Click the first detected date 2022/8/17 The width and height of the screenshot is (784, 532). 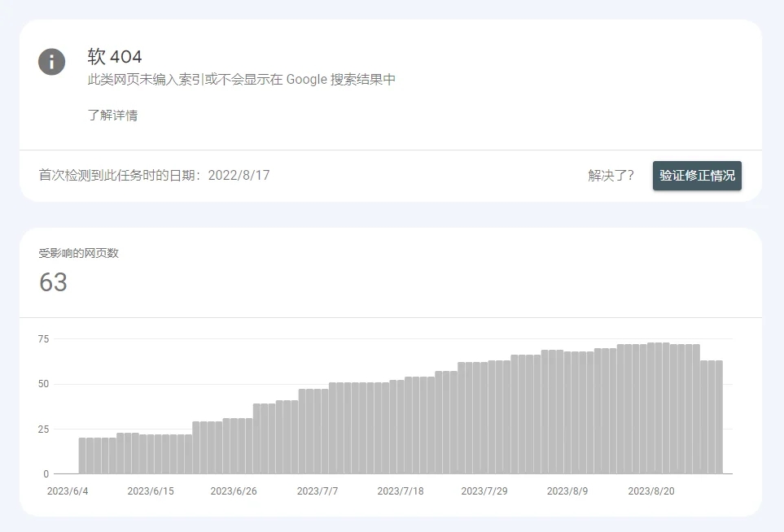[x=239, y=176]
